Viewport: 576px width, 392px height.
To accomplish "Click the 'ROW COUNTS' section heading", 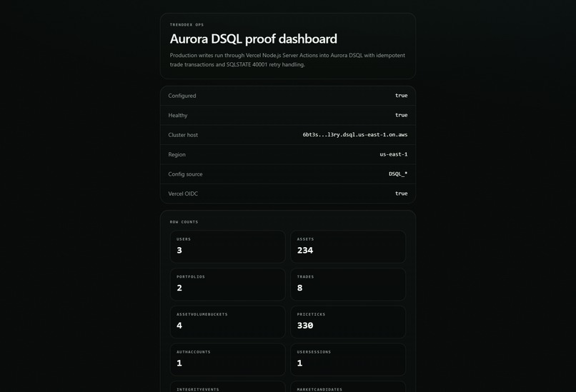I will 184,222.
